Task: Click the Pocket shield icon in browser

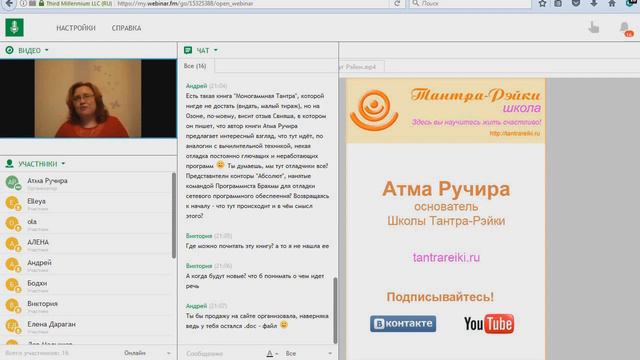Action: click(x=576, y=4)
